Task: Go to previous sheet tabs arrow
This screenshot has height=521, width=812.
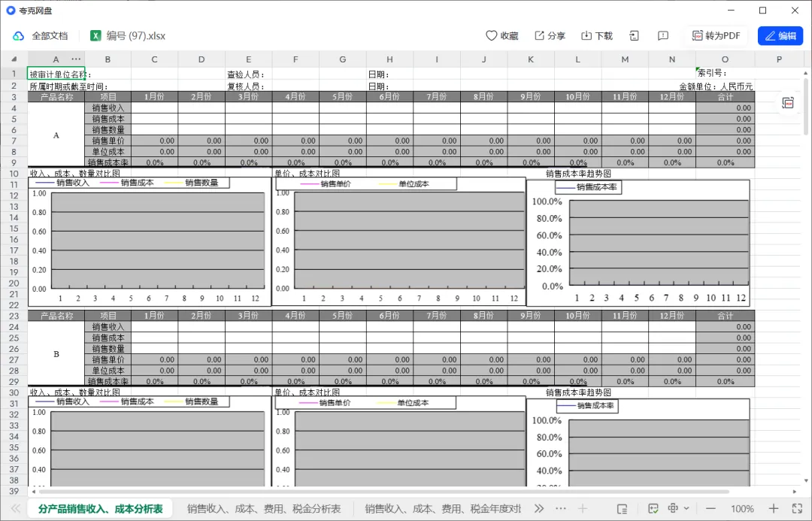Action: pyautogui.click(x=16, y=508)
